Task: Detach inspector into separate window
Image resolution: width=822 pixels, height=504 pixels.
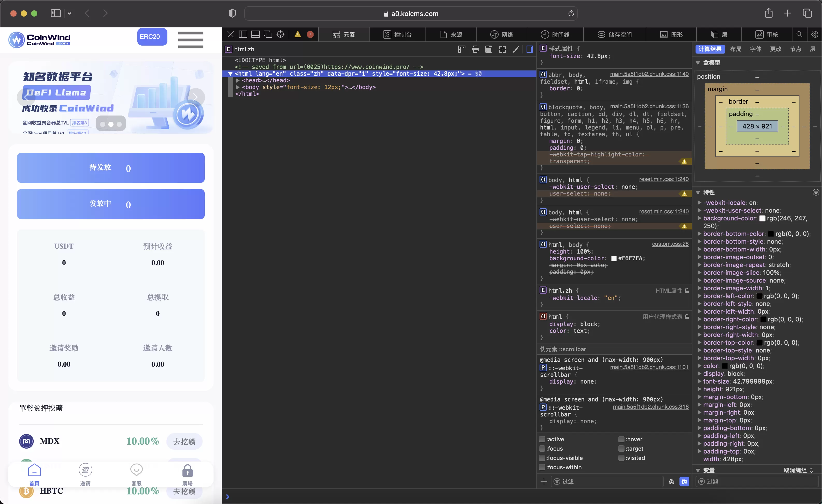Action: pyautogui.click(x=268, y=34)
